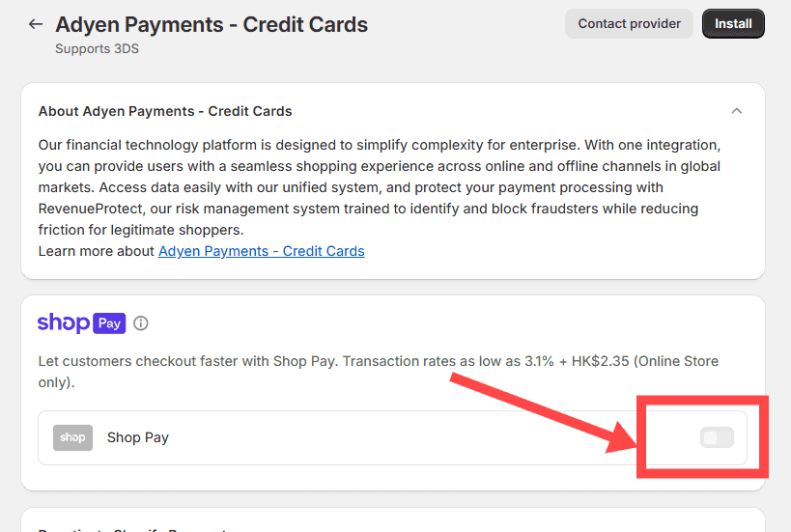Enable the Shop Pay toggle switch
The image size is (791, 532).
[x=717, y=437]
